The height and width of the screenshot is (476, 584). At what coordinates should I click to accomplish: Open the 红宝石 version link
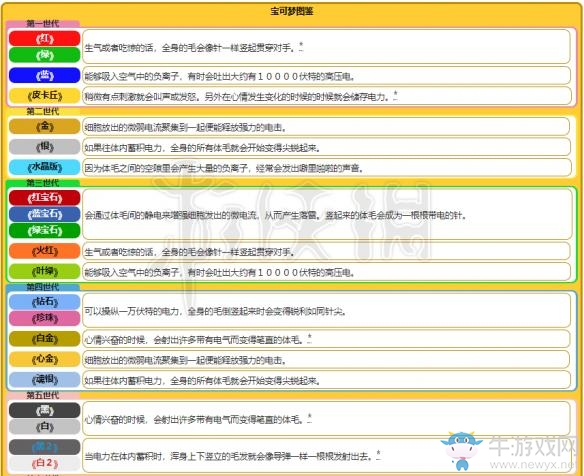(x=45, y=198)
